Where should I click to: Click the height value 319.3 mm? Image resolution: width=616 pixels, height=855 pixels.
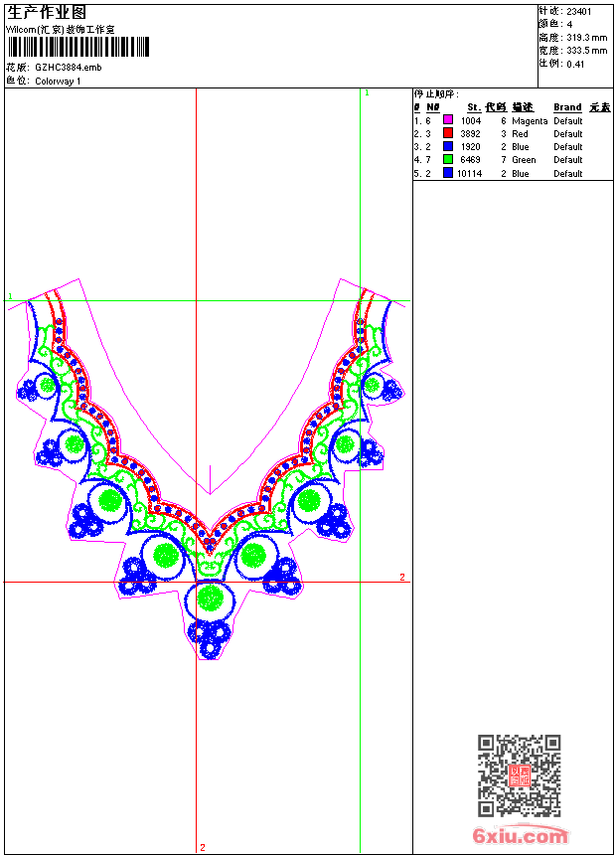(x=586, y=38)
